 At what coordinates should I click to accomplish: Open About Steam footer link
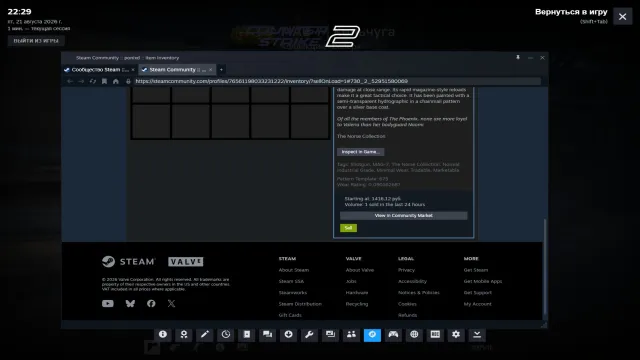pyautogui.click(x=293, y=270)
